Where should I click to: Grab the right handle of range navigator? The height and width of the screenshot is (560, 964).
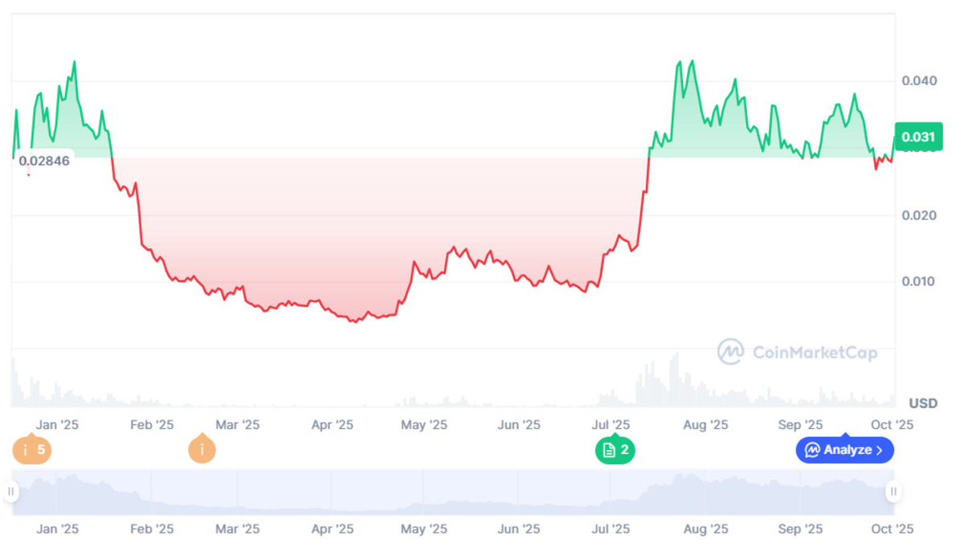click(893, 492)
